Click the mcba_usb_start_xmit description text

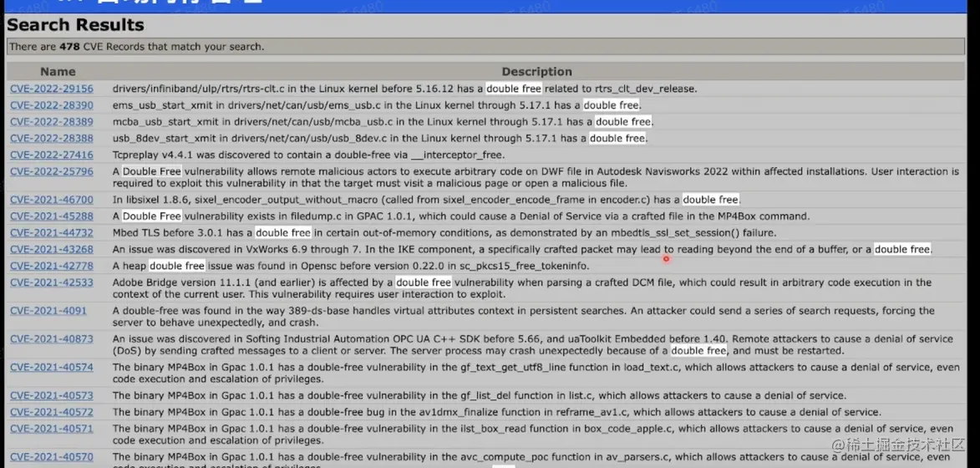[x=383, y=122]
